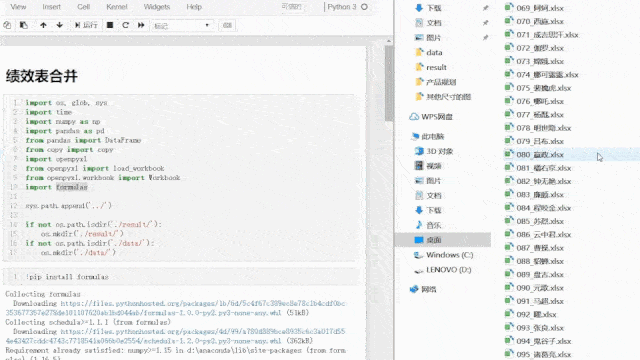Viewport: 640px width, 360px height.
Task: Click the trusted notebook indicator
Action: click(x=291, y=7)
